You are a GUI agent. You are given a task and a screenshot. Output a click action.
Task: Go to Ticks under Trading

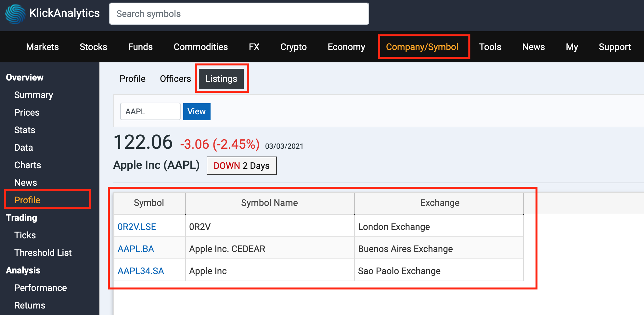coord(25,235)
